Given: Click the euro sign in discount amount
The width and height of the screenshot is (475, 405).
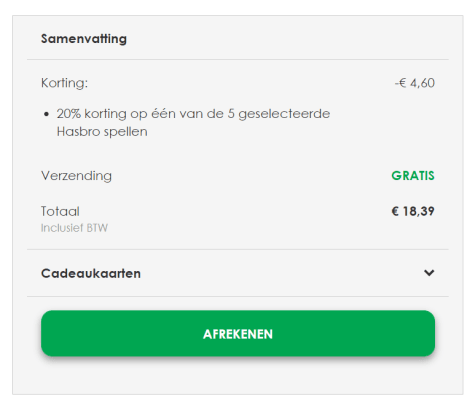Looking at the screenshot, I should 402,83.
